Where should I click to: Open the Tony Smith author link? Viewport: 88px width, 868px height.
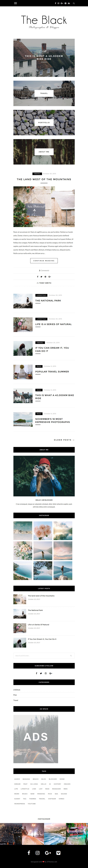click(x=45, y=283)
